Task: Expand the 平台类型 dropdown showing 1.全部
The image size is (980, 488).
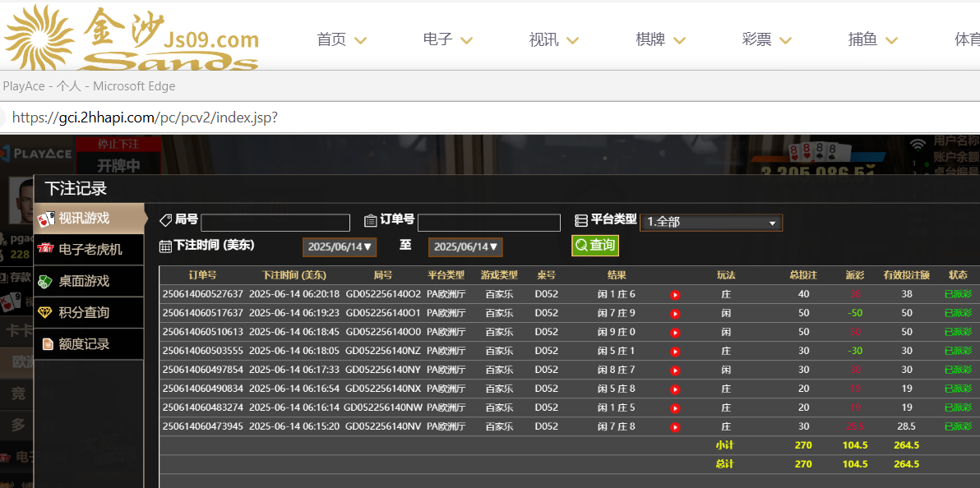Action: [x=711, y=223]
